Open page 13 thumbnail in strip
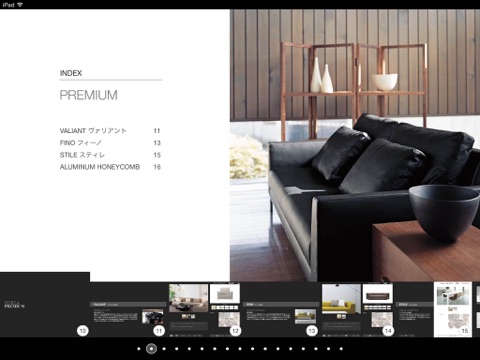 click(x=281, y=309)
